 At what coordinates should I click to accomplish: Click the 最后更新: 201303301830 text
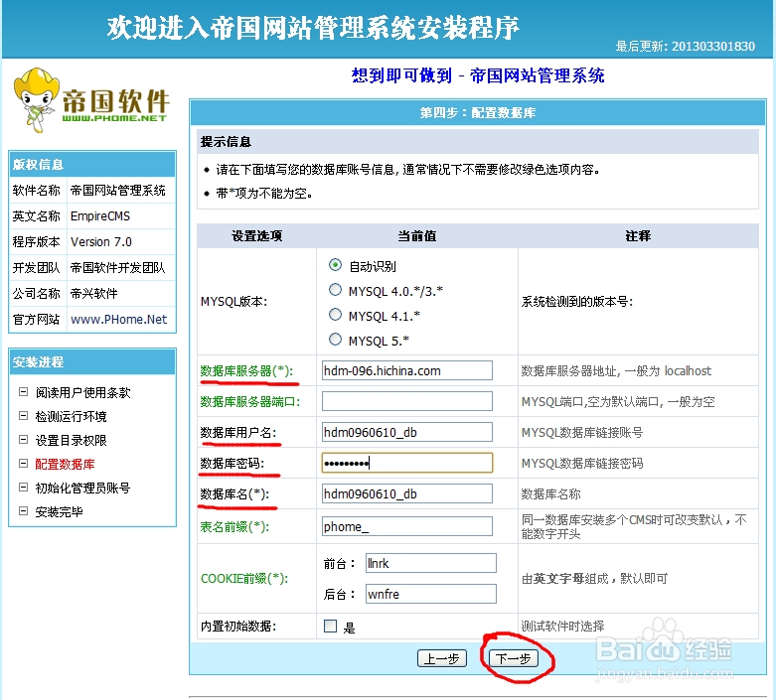[x=686, y=46]
